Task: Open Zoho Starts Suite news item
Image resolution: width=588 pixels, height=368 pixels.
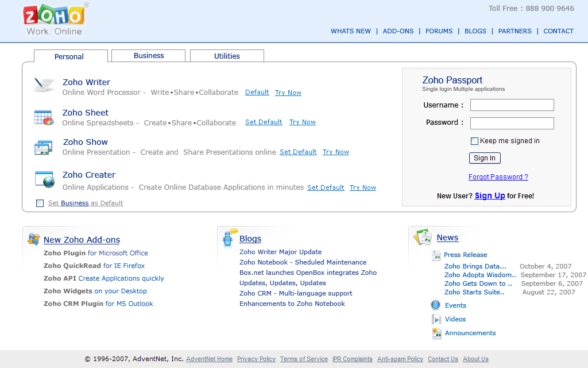Action: (x=474, y=292)
